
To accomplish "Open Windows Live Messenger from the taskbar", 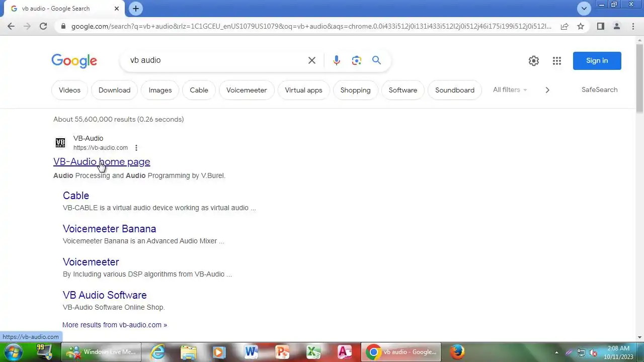I will [101, 352].
